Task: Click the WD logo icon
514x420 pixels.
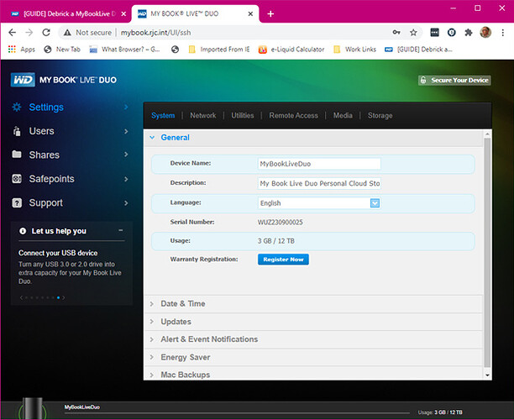Action: pyautogui.click(x=23, y=80)
